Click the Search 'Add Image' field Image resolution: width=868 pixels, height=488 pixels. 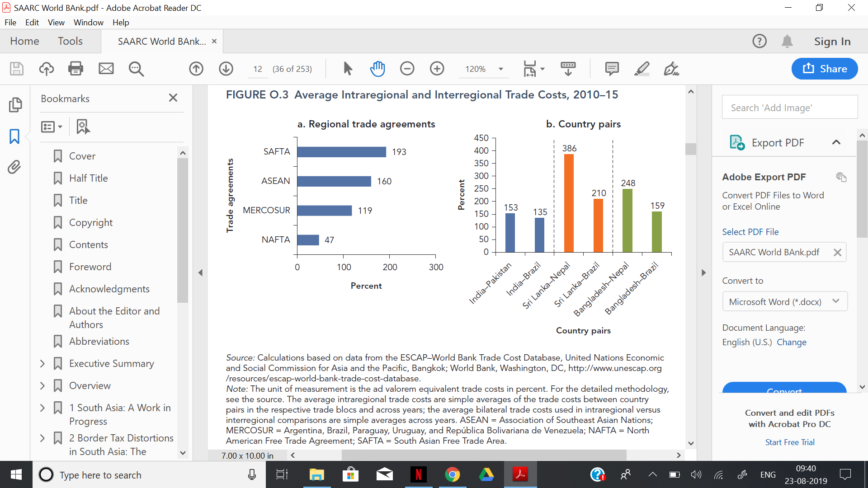789,108
